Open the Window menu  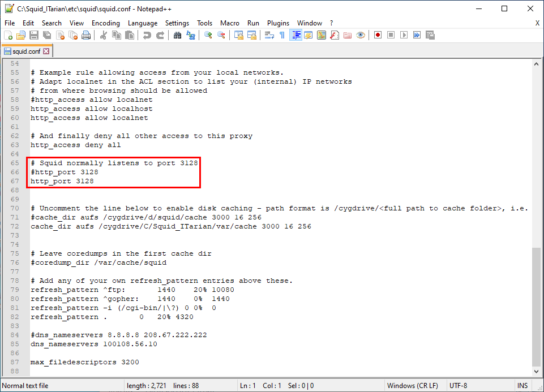[x=310, y=23]
